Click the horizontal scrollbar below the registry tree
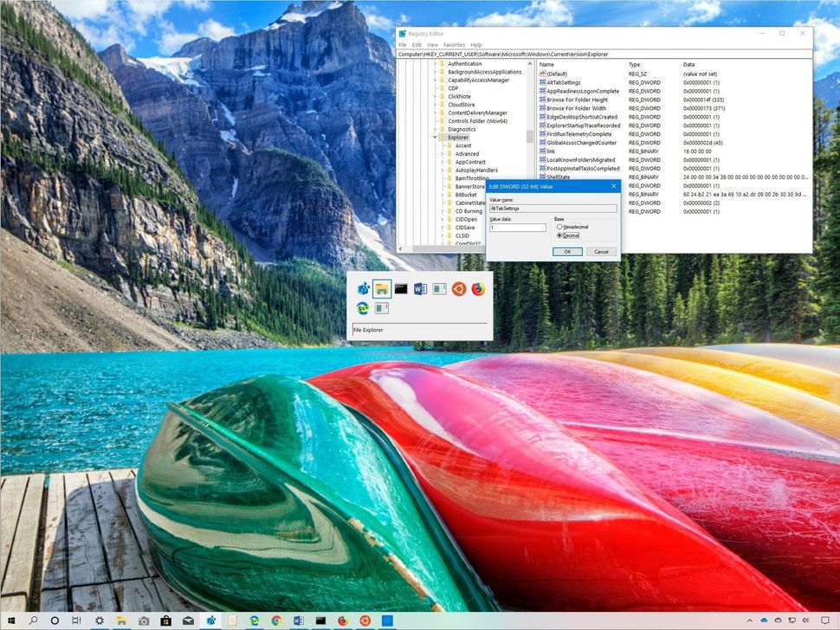Screen dimensions: 840x630 (442, 248)
